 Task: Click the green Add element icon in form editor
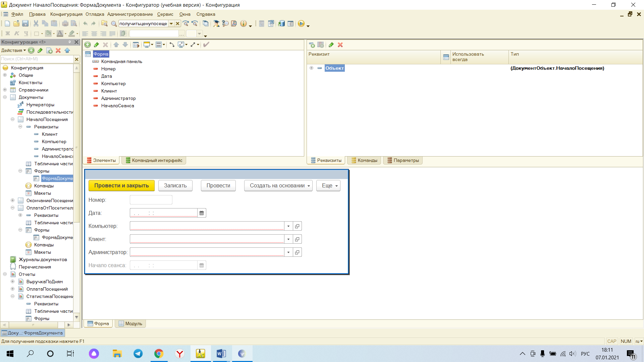pos(88,45)
